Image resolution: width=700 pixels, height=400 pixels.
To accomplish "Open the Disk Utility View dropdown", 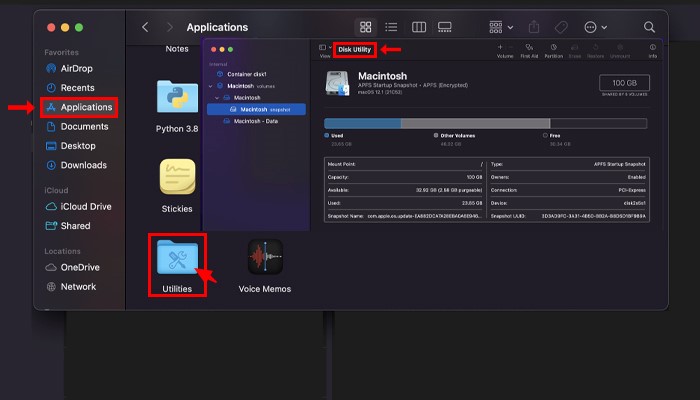I will [x=324, y=48].
